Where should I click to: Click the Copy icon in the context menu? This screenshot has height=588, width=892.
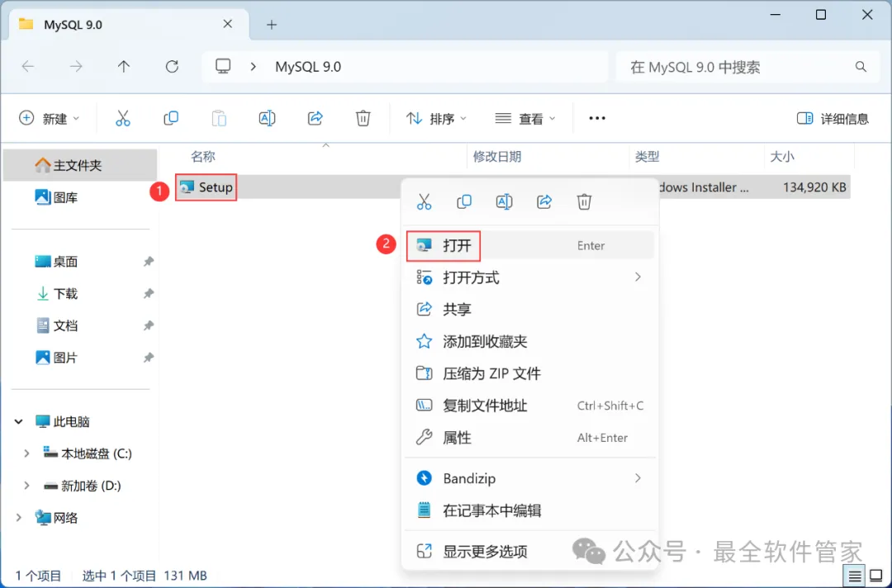coord(464,202)
